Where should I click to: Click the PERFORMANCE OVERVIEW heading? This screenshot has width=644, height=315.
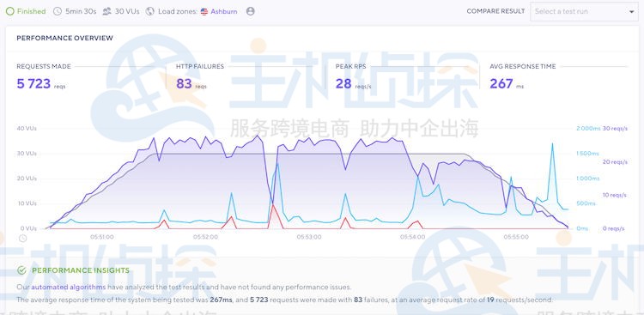[65, 38]
